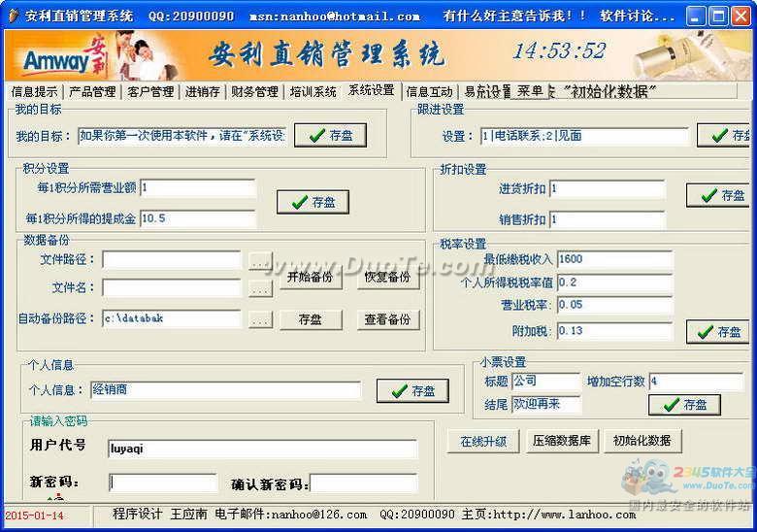This screenshot has width=757, height=532.
Task: Focus the 确认新密码 input box
Action: click(x=364, y=482)
